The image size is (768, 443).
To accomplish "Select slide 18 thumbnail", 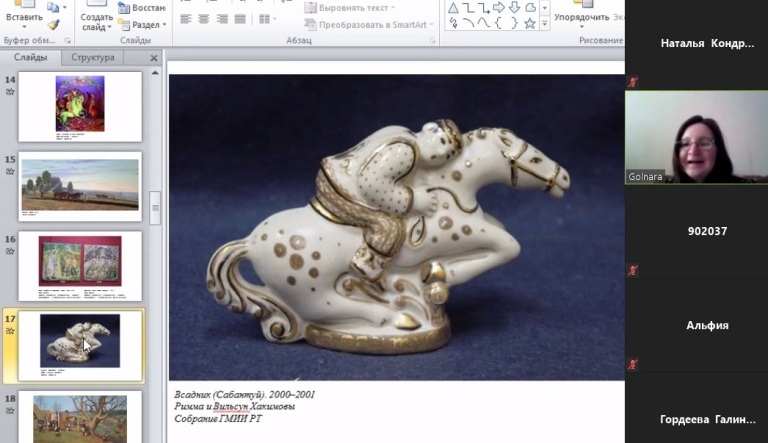I will (80, 417).
